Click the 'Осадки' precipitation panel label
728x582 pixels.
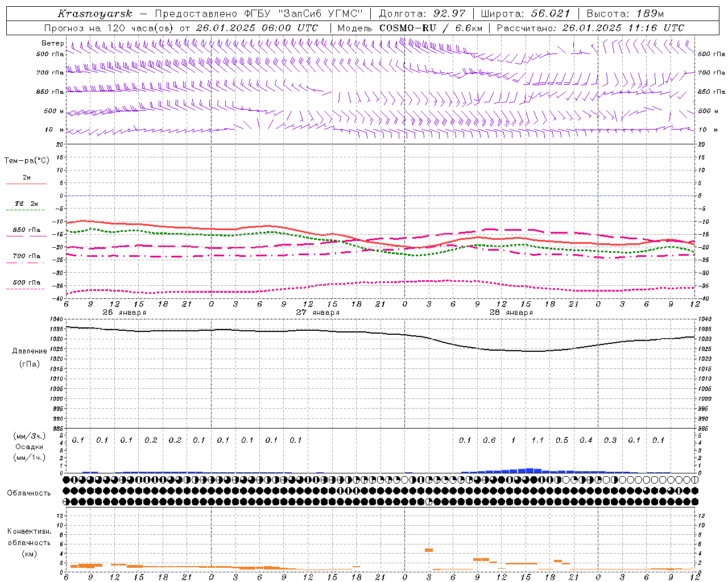click(29, 447)
